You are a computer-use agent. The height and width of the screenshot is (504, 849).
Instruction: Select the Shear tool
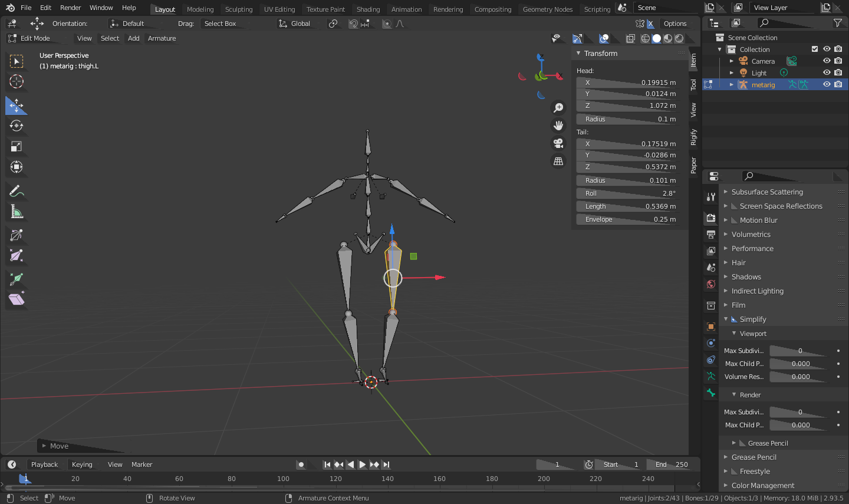pyautogui.click(x=17, y=299)
